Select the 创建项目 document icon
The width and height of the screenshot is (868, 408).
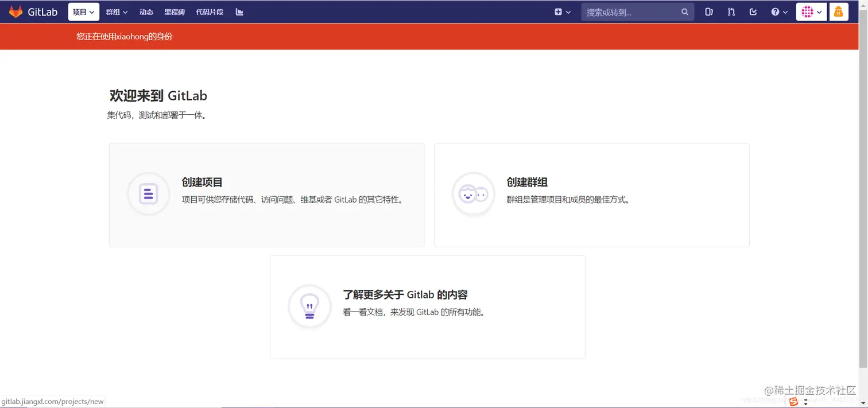pos(148,194)
